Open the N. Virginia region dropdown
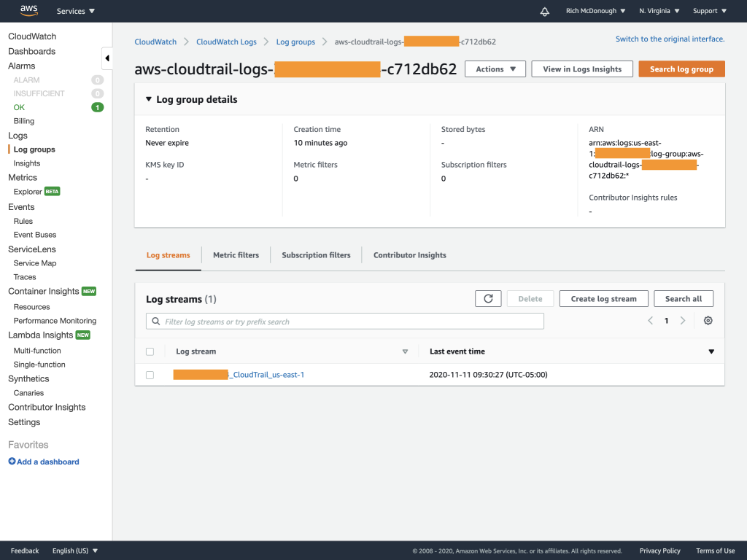Viewport: 747px width, 560px height. [x=657, y=10]
